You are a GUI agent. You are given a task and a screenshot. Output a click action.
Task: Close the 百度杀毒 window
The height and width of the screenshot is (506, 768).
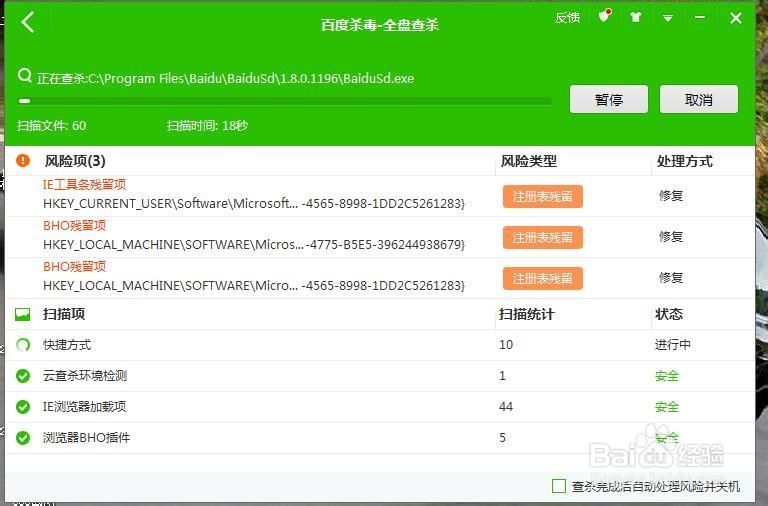point(736,18)
